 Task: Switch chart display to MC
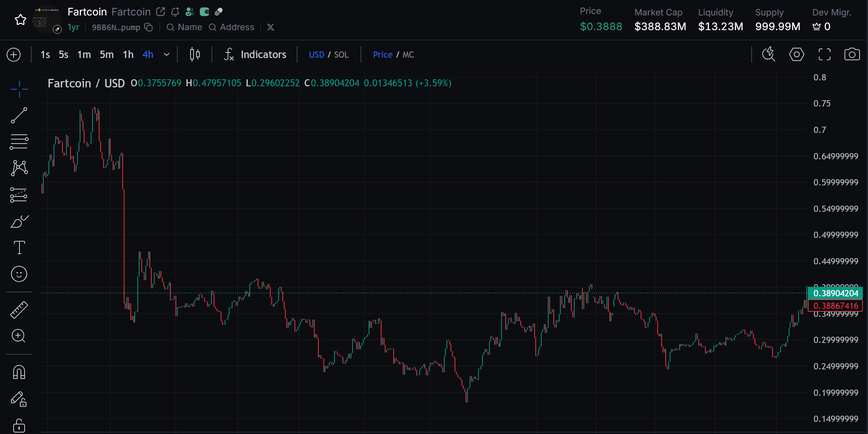pos(408,55)
